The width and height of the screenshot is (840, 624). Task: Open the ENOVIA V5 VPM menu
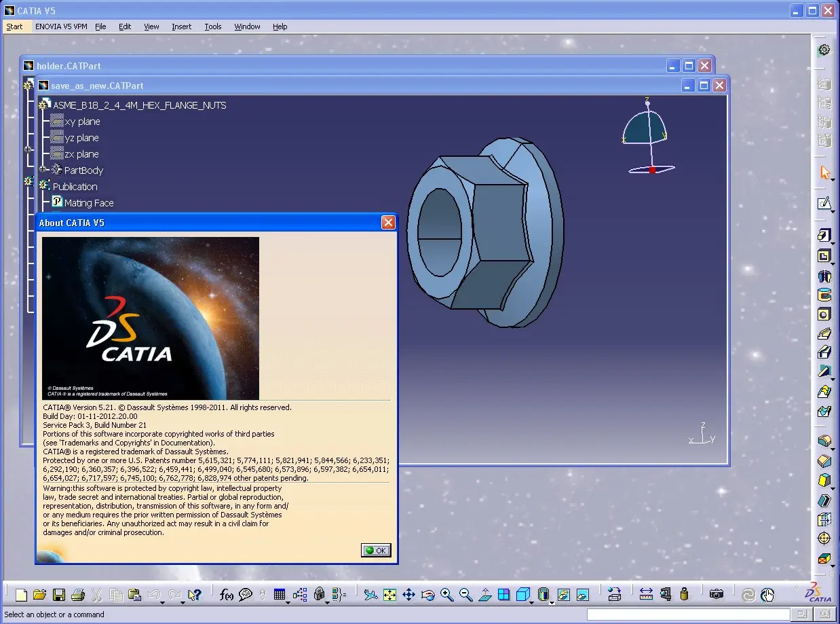[61, 26]
